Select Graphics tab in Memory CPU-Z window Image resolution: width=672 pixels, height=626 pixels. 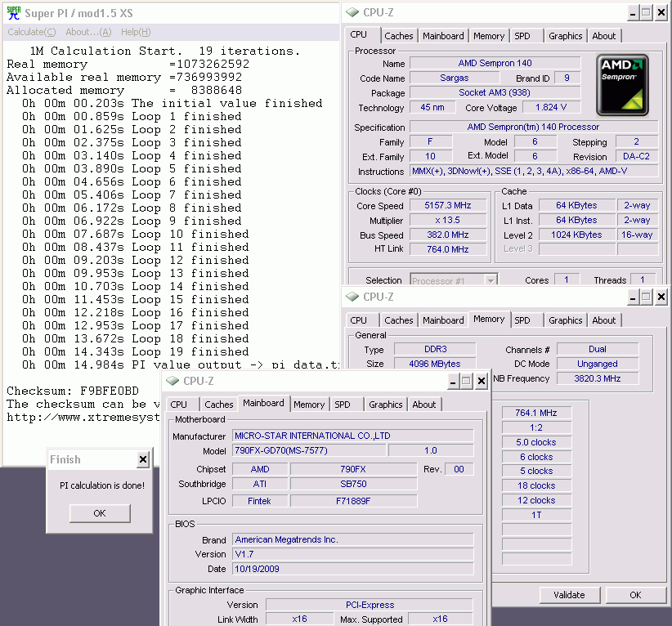coord(565,320)
